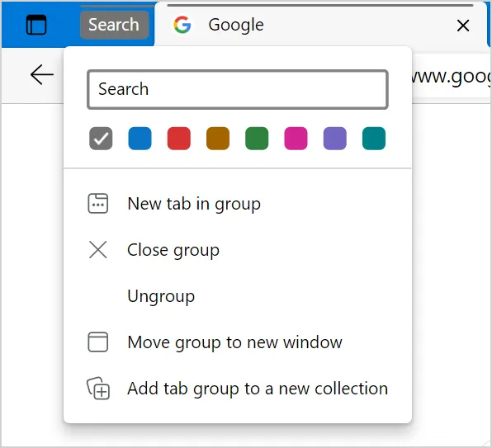
Task: Select the checked grey color swatch
Action: tap(101, 139)
